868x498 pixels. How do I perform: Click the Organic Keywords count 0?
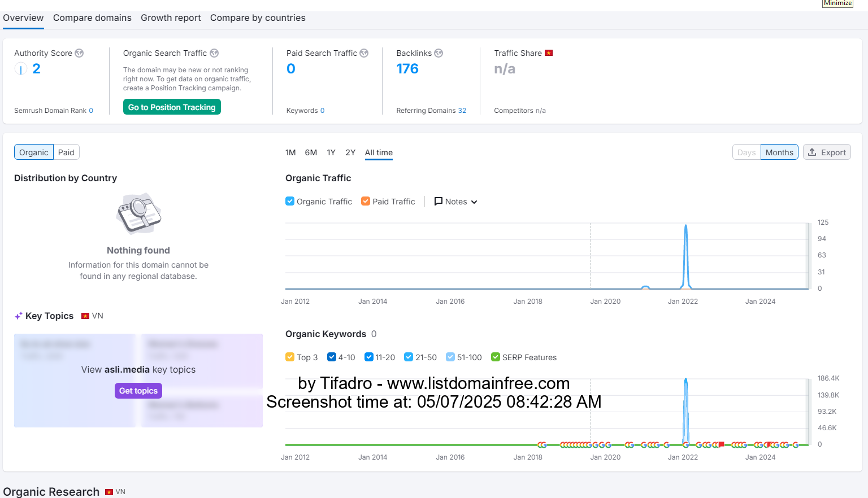(x=374, y=334)
